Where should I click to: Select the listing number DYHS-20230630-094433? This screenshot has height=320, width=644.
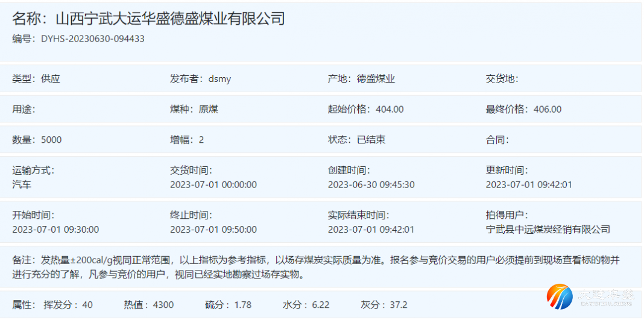tap(92, 39)
